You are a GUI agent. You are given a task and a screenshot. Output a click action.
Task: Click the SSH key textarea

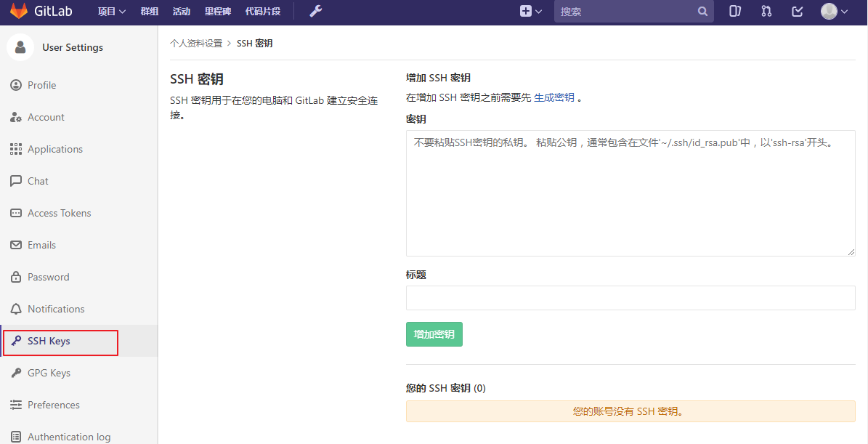coord(630,193)
